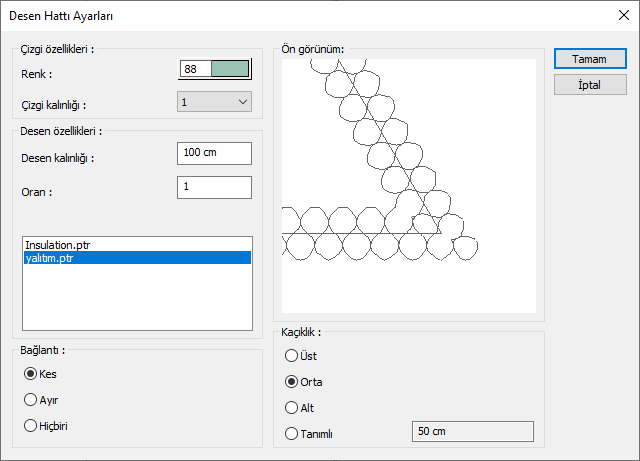640x461 pixels.
Task: Click the green Renk color swatch
Action: 228,69
